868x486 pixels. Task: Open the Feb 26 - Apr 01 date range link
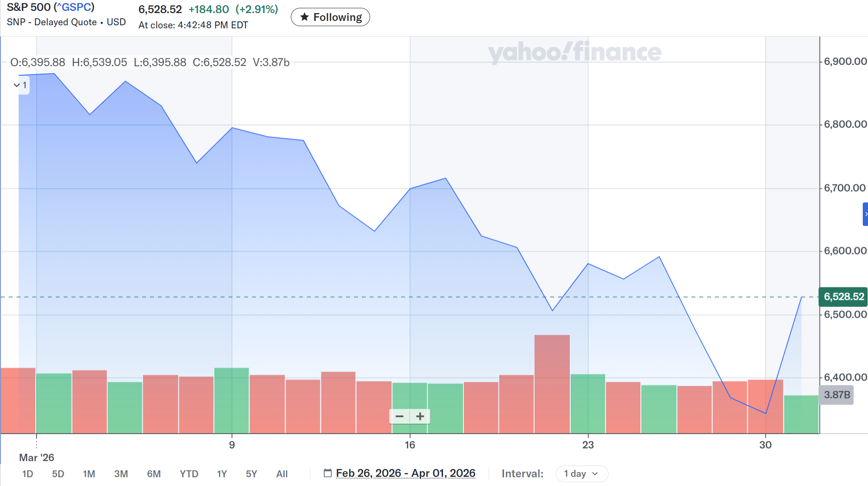pos(405,473)
